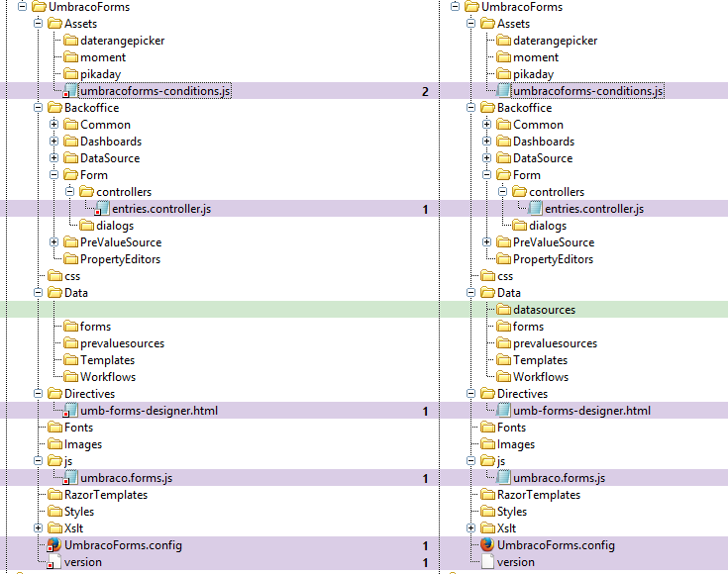Collapse the left pane Assets folder
The image size is (728, 574).
pos(38,23)
